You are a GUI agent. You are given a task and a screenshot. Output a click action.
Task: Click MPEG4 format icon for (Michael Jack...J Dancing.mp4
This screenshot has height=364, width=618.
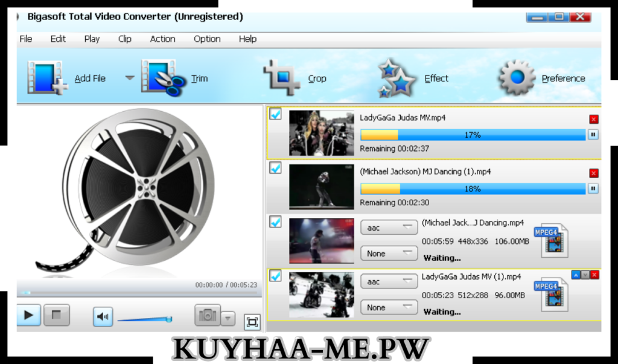(552, 241)
